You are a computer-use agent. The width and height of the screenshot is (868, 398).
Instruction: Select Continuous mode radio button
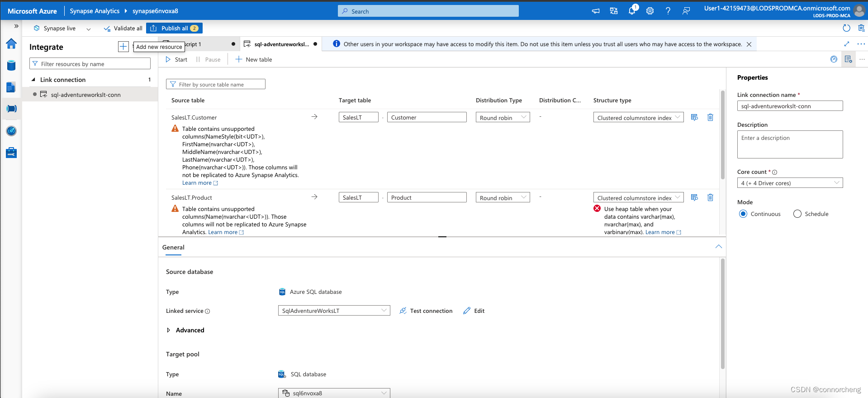point(743,214)
